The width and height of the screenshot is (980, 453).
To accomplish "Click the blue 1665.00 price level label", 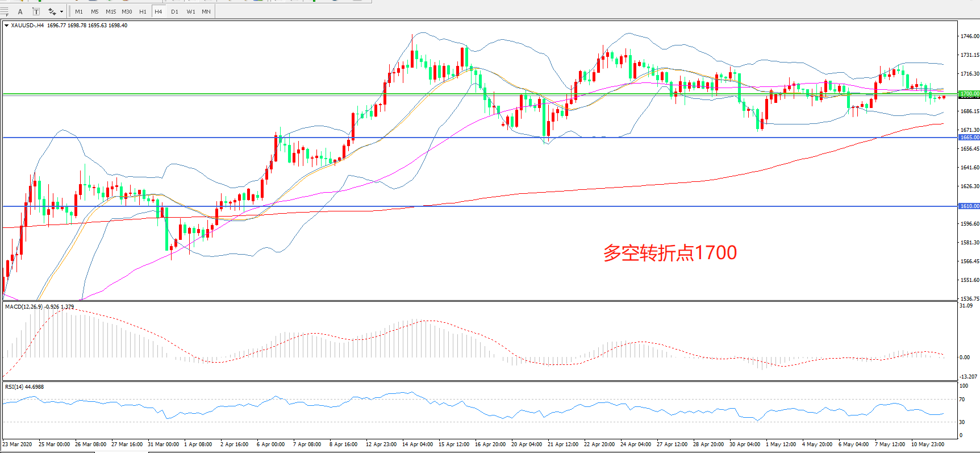I will click(969, 138).
